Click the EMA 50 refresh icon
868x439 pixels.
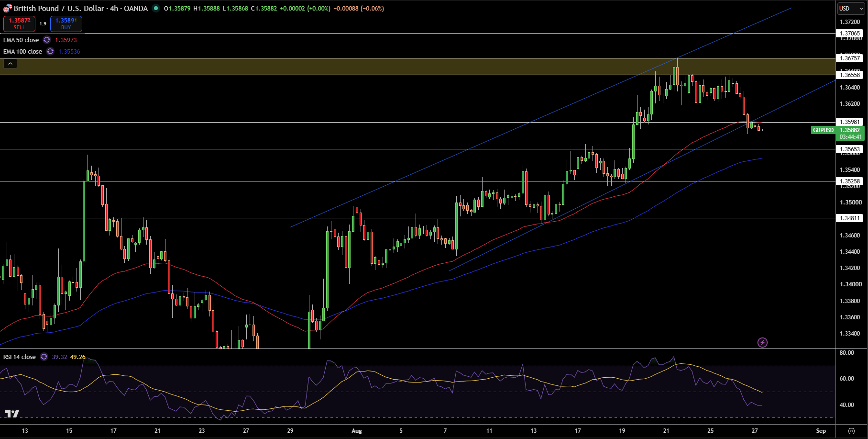click(x=47, y=40)
